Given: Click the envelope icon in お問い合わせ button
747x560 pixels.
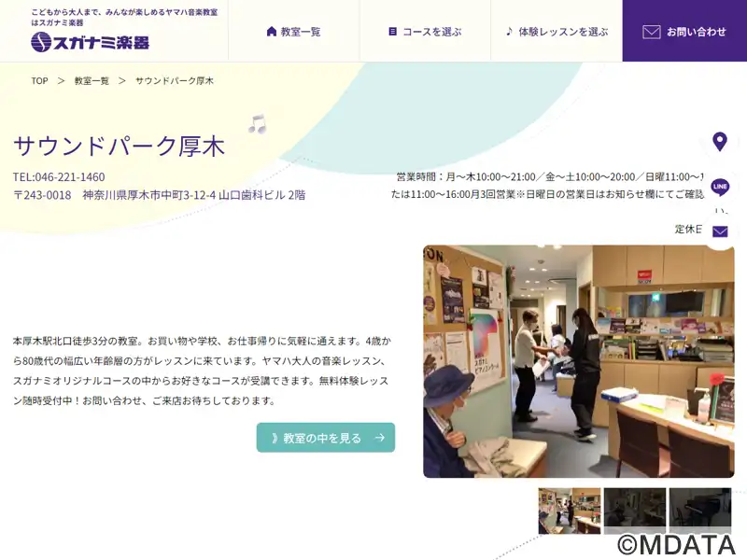Looking at the screenshot, I should [651, 32].
